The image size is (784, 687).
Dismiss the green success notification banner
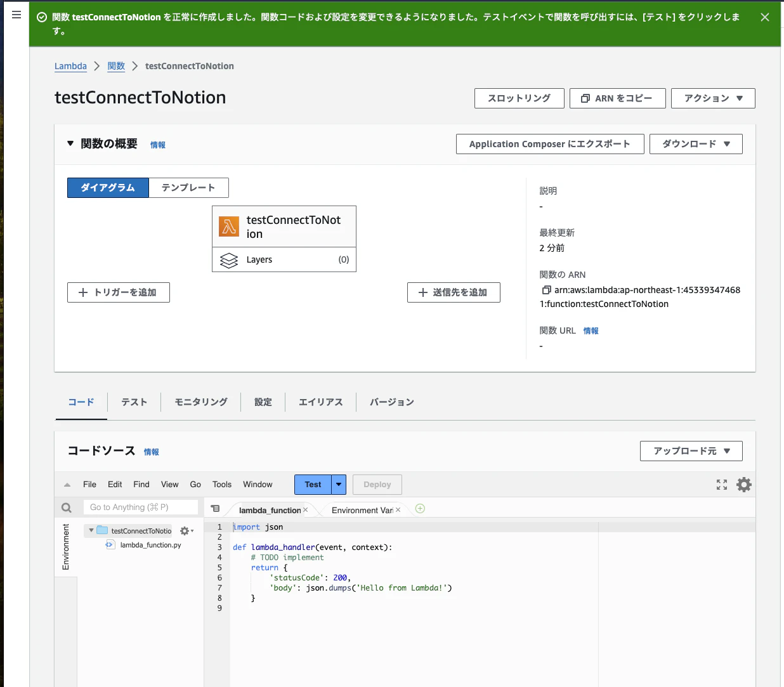[765, 17]
